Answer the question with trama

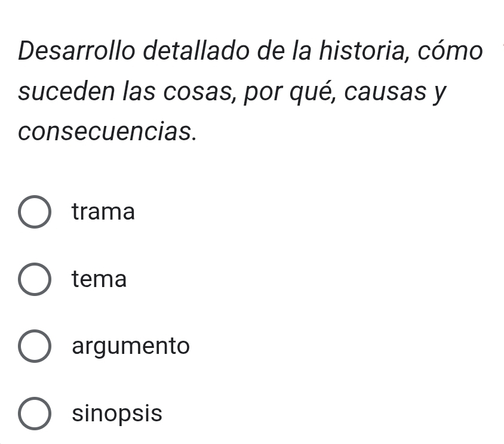(34, 212)
